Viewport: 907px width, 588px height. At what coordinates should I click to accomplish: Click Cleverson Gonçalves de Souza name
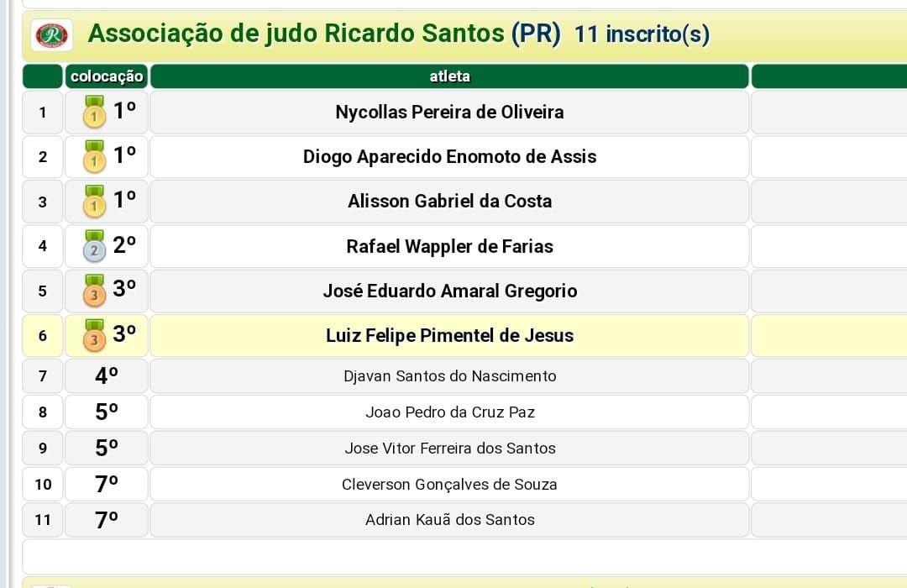pos(449,485)
